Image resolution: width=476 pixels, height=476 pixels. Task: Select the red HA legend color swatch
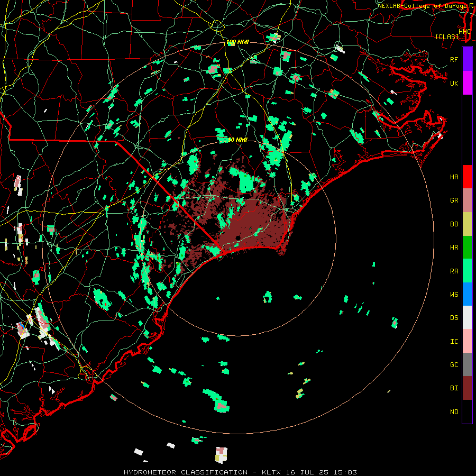tap(467, 177)
